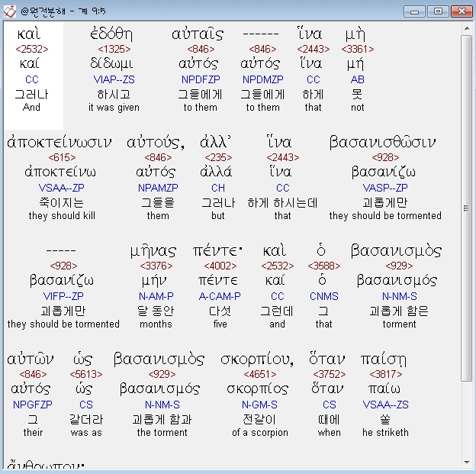The height and width of the screenshot is (474, 476).
Task: Minimize the window
Action: [x=415, y=11]
